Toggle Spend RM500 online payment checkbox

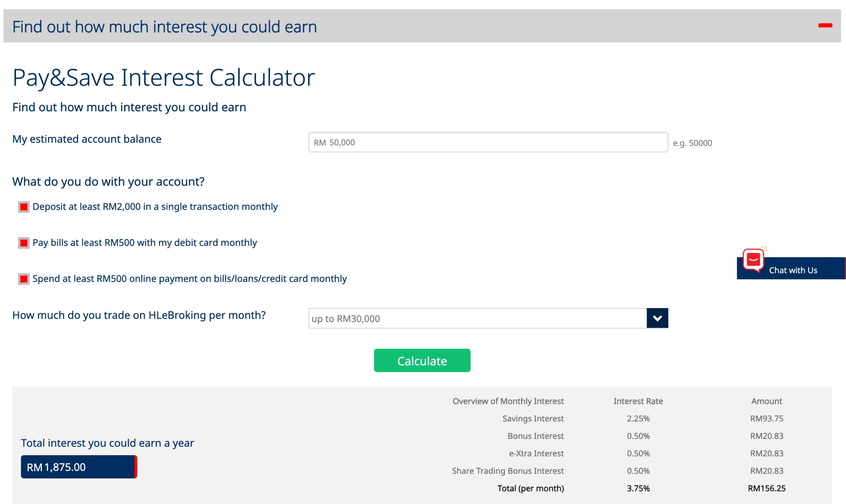click(24, 279)
